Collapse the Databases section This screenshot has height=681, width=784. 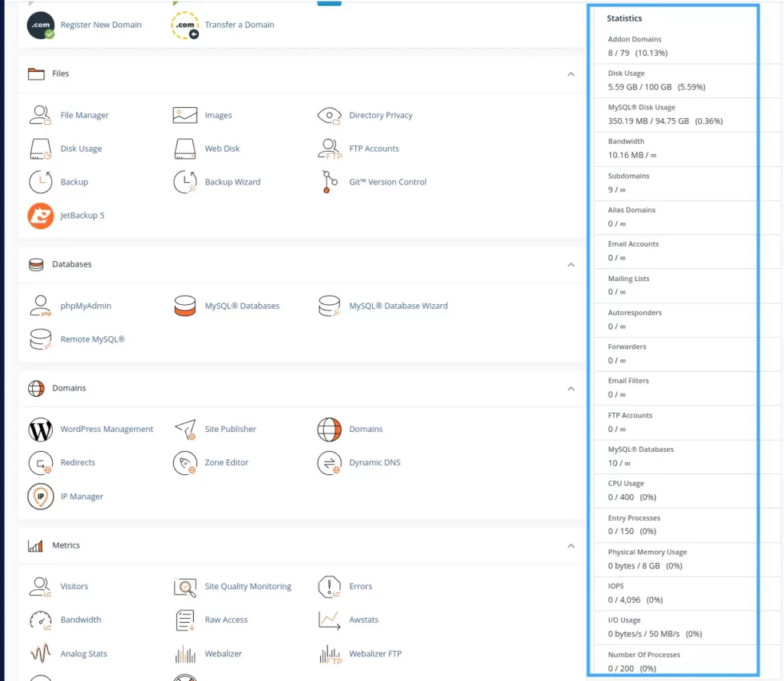pyautogui.click(x=570, y=265)
